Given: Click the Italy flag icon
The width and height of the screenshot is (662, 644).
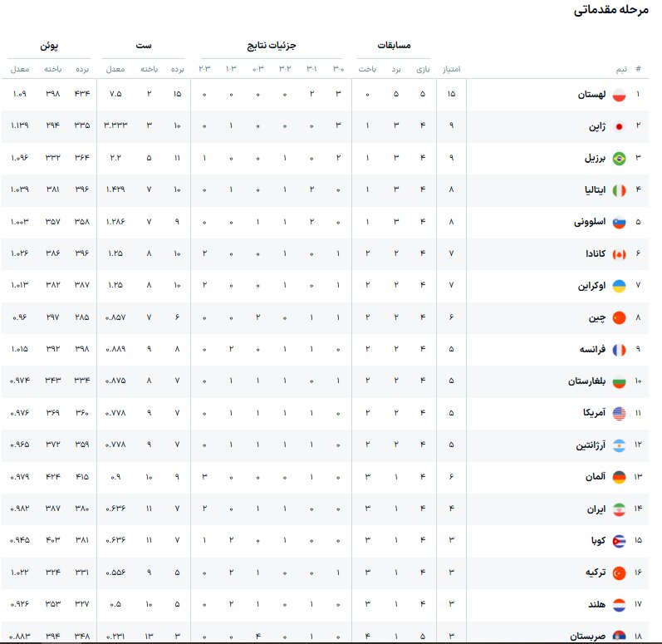Looking at the screenshot, I should tap(619, 190).
